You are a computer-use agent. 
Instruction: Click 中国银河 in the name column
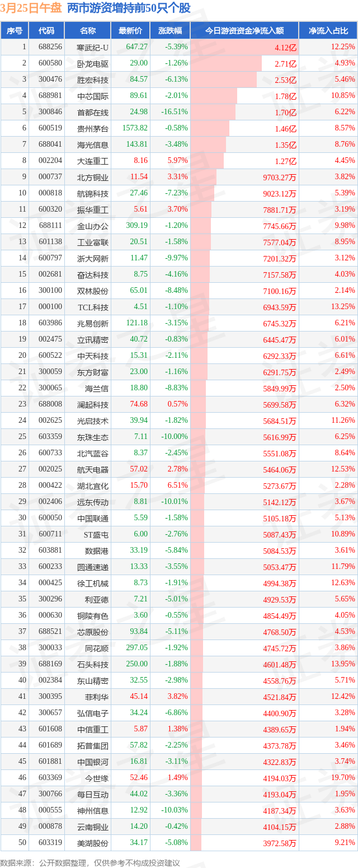click(93, 762)
